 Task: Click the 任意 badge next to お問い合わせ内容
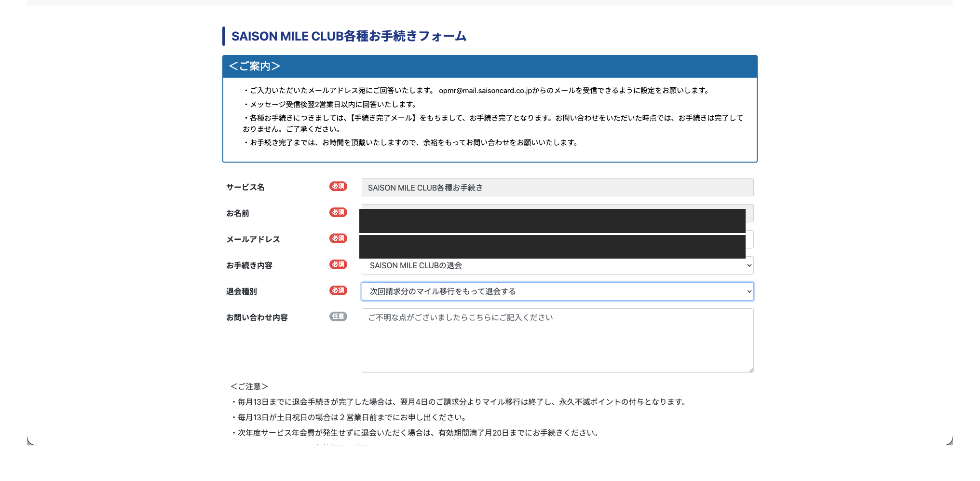338,316
